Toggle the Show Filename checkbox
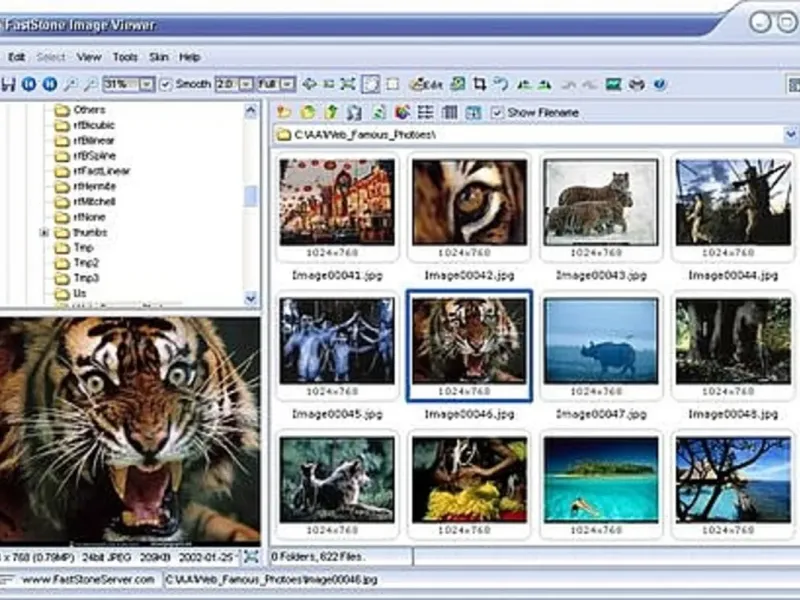This screenshot has width=800, height=600. (497, 112)
